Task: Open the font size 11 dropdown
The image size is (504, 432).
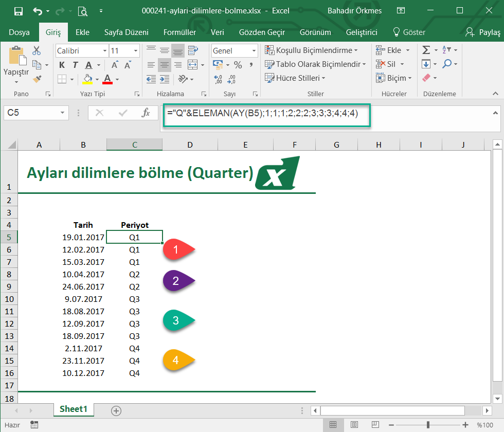Action: 136,51
